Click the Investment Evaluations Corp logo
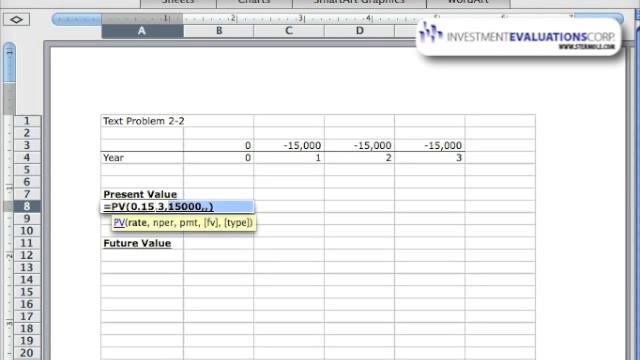The image size is (640, 360). point(518,37)
